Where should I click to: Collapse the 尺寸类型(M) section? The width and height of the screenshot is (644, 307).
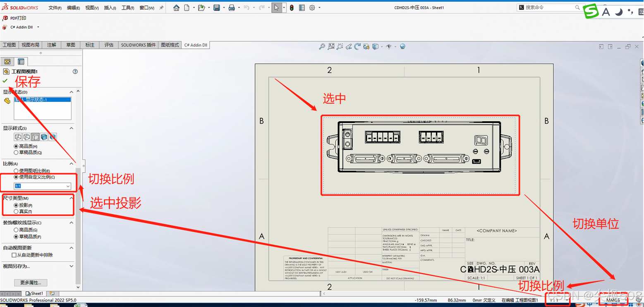(x=72, y=198)
